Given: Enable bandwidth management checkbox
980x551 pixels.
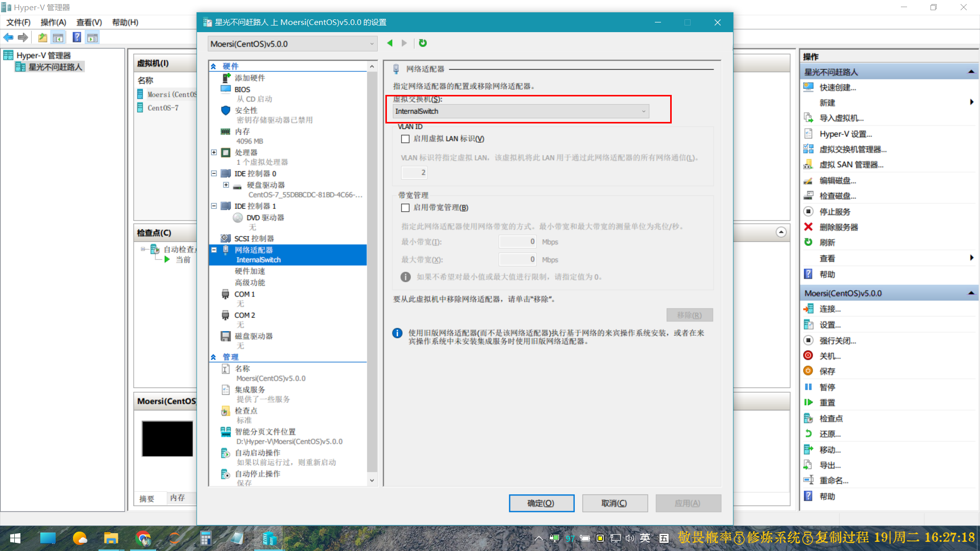Looking at the screenshot, I should pyautogui.click(x=405, y=208).
